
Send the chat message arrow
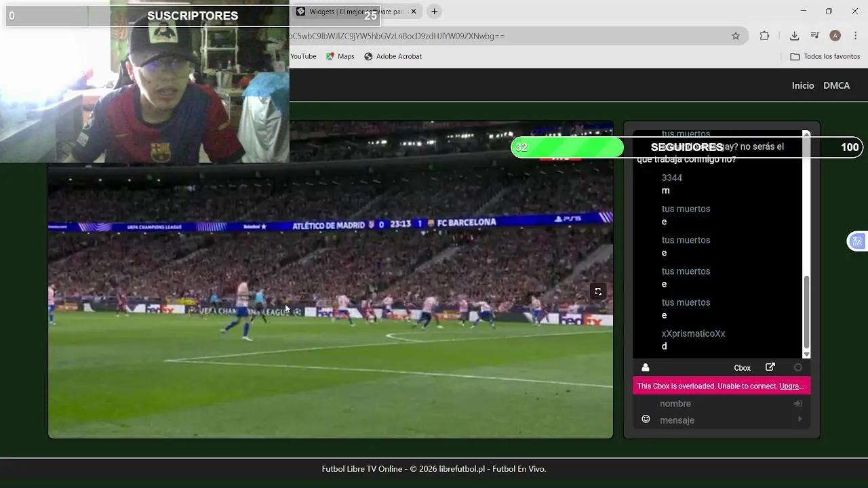800,420
